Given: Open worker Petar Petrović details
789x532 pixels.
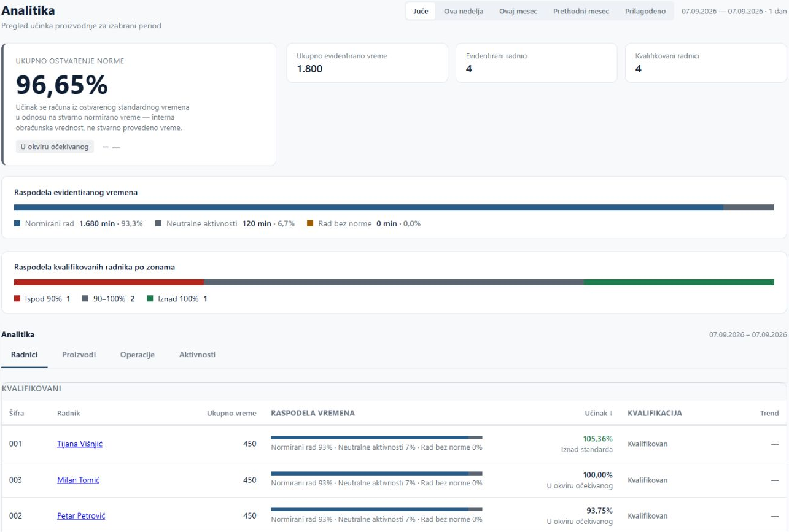Looking at the screenshot, I should tap(81, 516).
